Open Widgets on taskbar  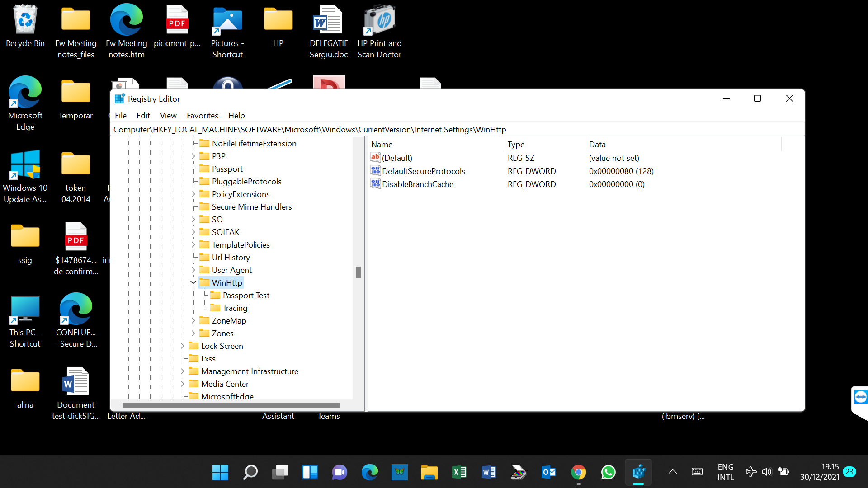click(310, 472)
